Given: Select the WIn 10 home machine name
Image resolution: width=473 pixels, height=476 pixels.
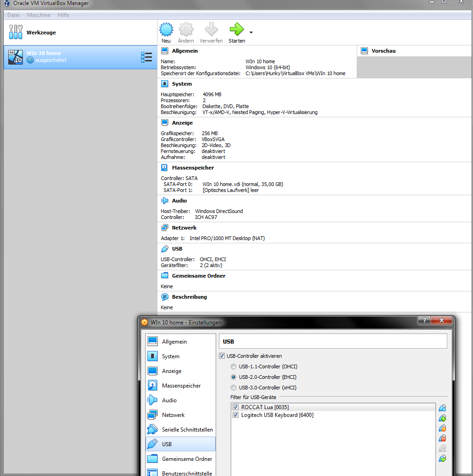Looking at the screenshot, I should pos(43,53).
